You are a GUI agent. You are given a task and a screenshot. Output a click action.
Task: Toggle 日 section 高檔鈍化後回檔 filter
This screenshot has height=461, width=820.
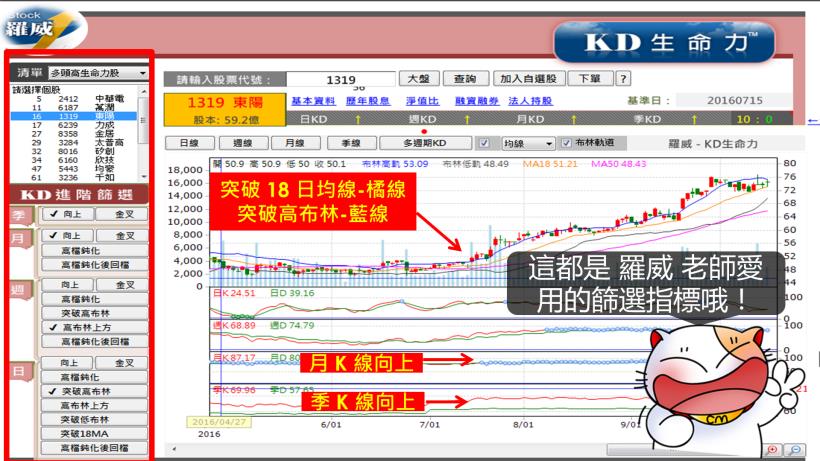click(95, 447)
